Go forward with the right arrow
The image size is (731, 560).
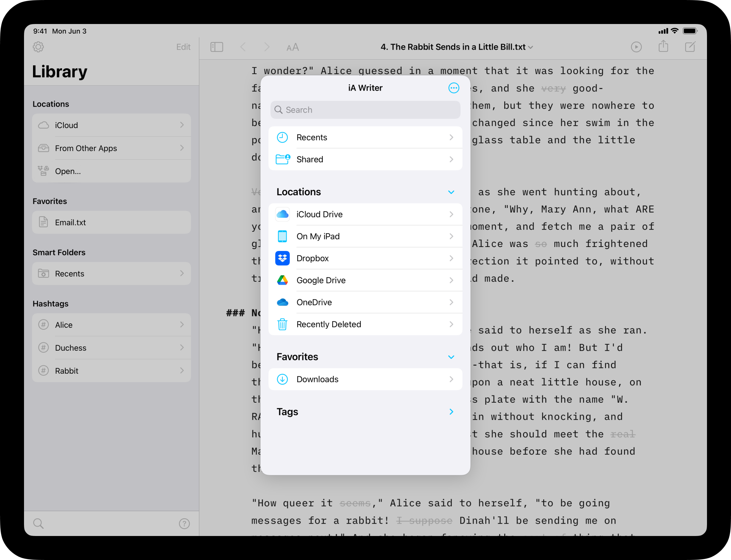pos(266,47)
